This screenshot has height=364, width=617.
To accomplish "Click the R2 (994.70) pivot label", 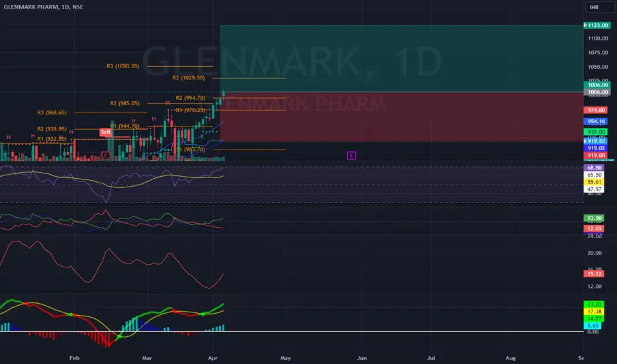I will pyautogui.click(x=191, y=97).
